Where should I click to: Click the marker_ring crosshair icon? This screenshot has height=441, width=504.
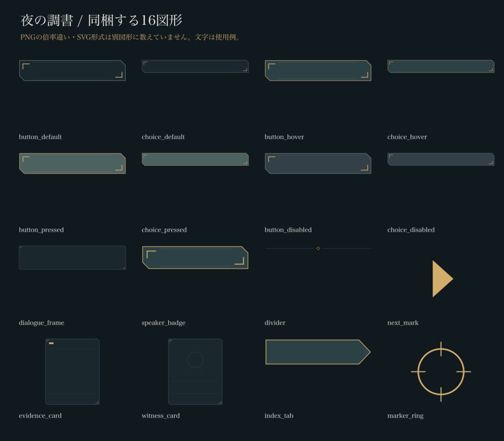[441, 372]
